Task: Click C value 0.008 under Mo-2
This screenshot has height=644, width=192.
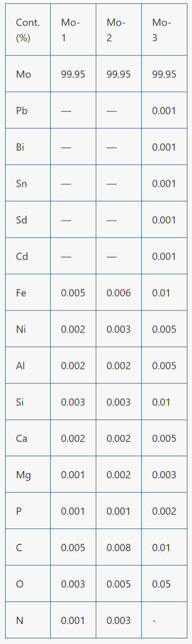Action: click(x=119, y=548)
